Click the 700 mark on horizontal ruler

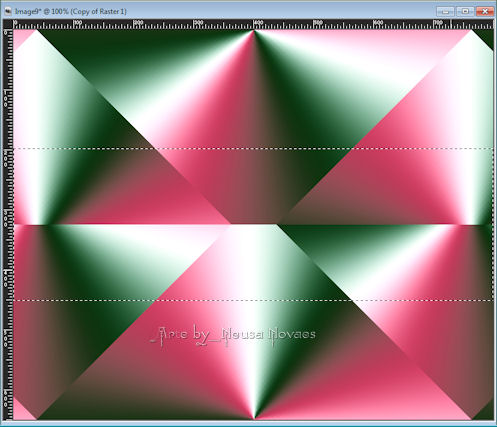tap(439, 23)
